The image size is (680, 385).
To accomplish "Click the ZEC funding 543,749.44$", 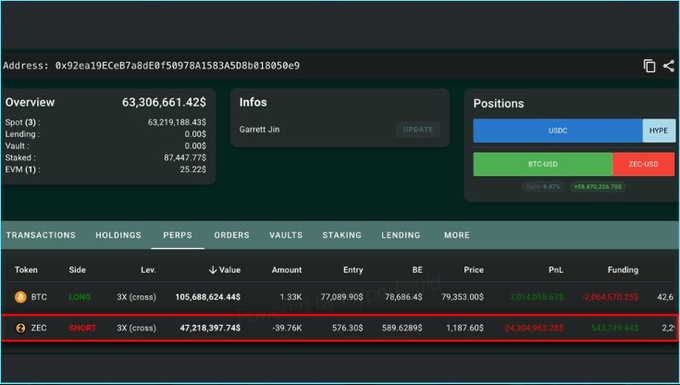I will 615,328.
